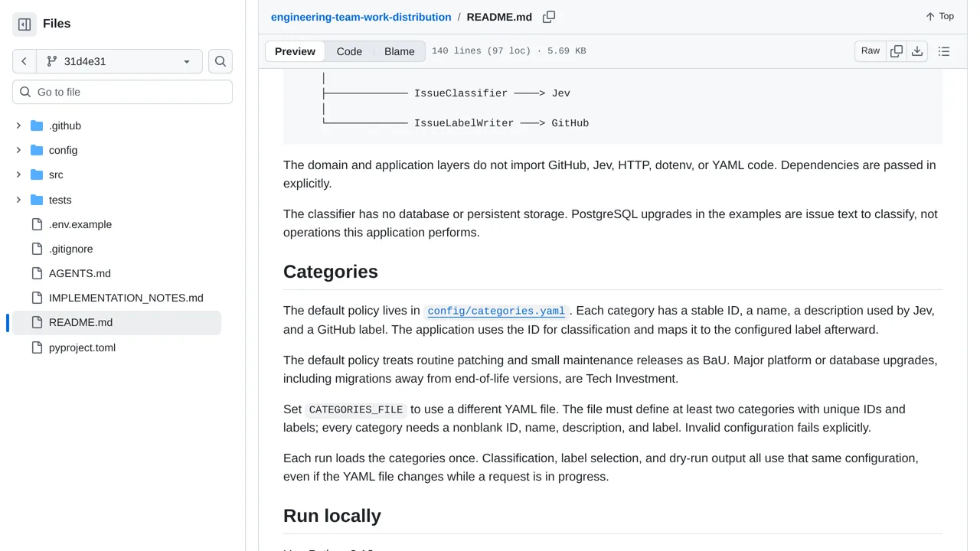Click the git branch icon in selector
The width and height of the screenshot is (980, 551).
pyautogui.click(x=52, y=61)
